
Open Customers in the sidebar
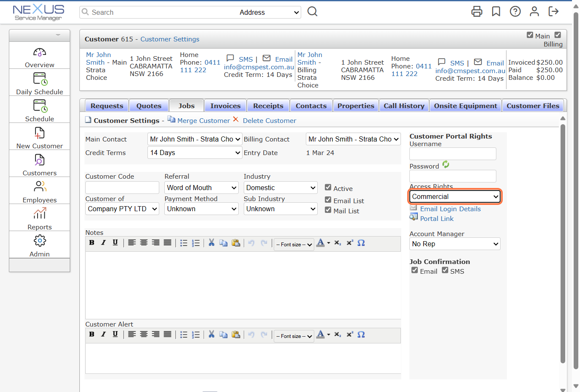(x=39, y=165)
